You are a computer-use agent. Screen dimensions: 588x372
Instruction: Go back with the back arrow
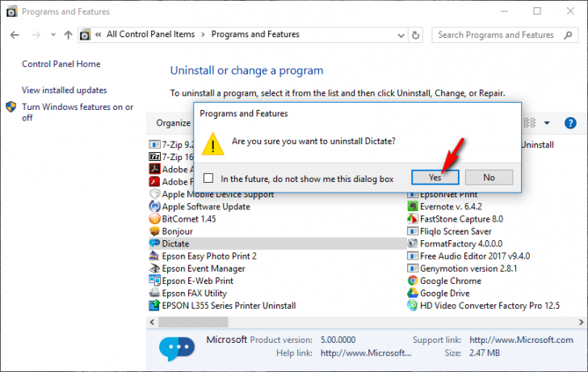click(15, 35)
